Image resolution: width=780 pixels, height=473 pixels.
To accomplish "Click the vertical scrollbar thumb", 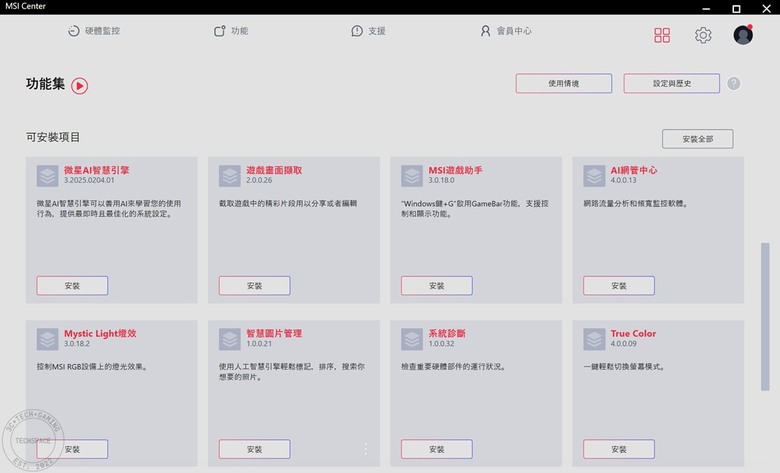I will coord(765,316).
